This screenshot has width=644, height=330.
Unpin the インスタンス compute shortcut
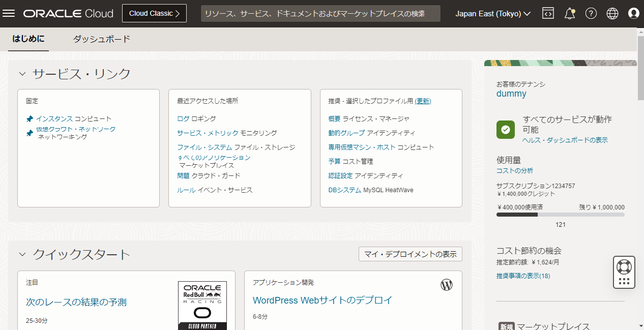click(30, 117)
